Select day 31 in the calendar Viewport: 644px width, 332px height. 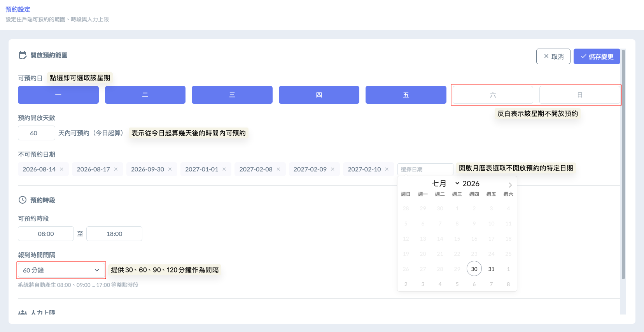[x=491, y=269]
